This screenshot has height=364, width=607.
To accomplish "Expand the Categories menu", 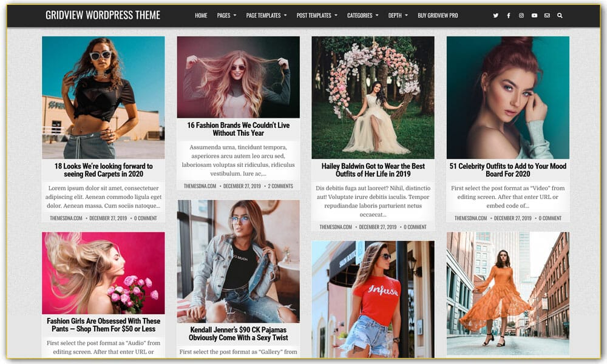I will click(362, 16).
